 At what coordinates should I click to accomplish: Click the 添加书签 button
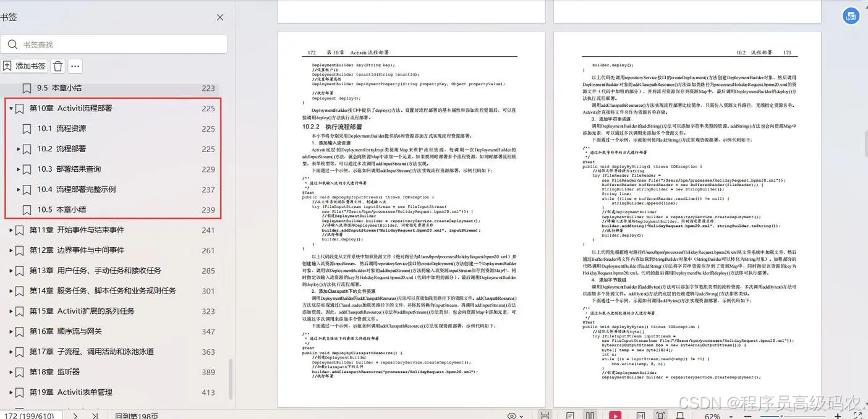click(24, 66)
